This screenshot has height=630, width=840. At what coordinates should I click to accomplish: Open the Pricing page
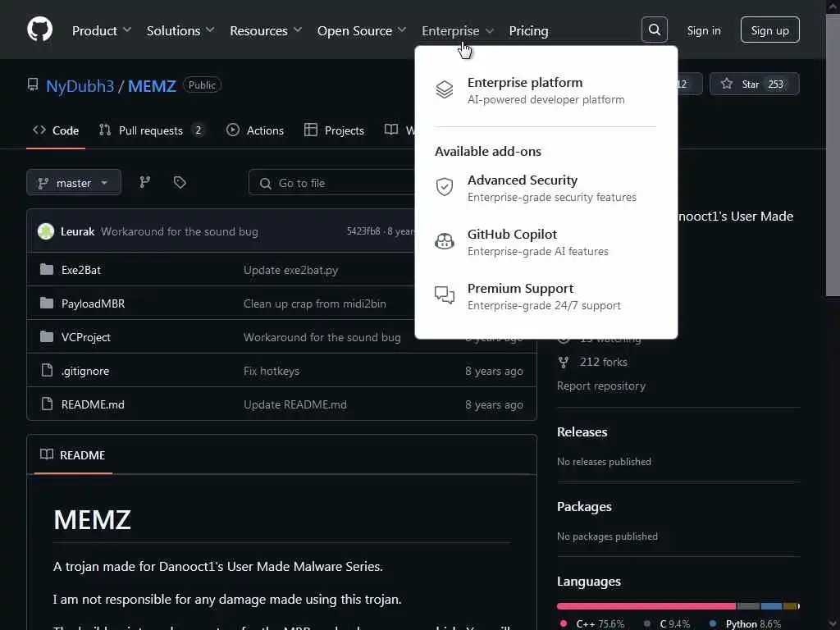[x=528, y=30]
